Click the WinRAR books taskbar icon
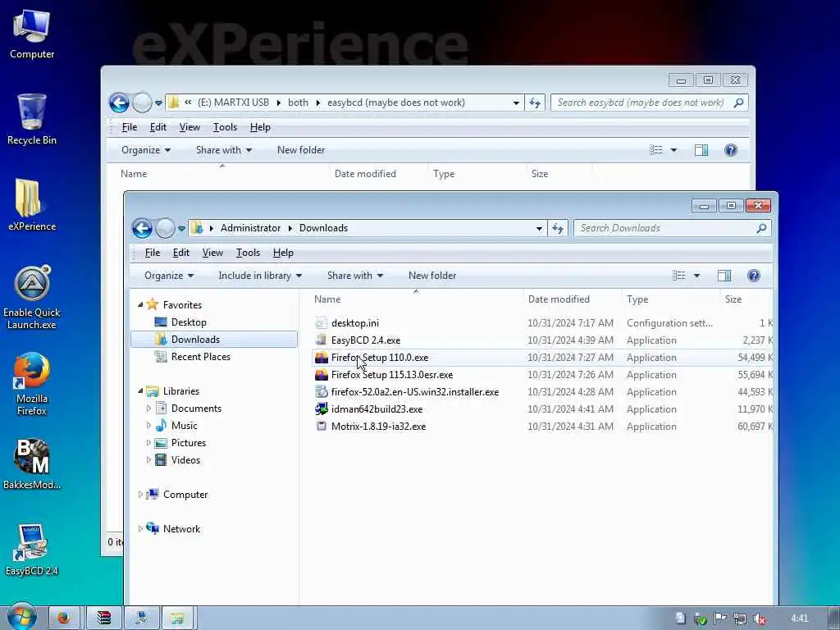 (x=103, y=619)
